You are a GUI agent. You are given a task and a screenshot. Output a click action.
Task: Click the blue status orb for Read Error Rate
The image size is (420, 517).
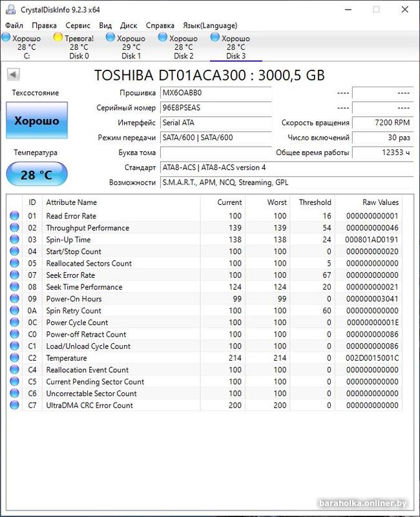point(14,216)
